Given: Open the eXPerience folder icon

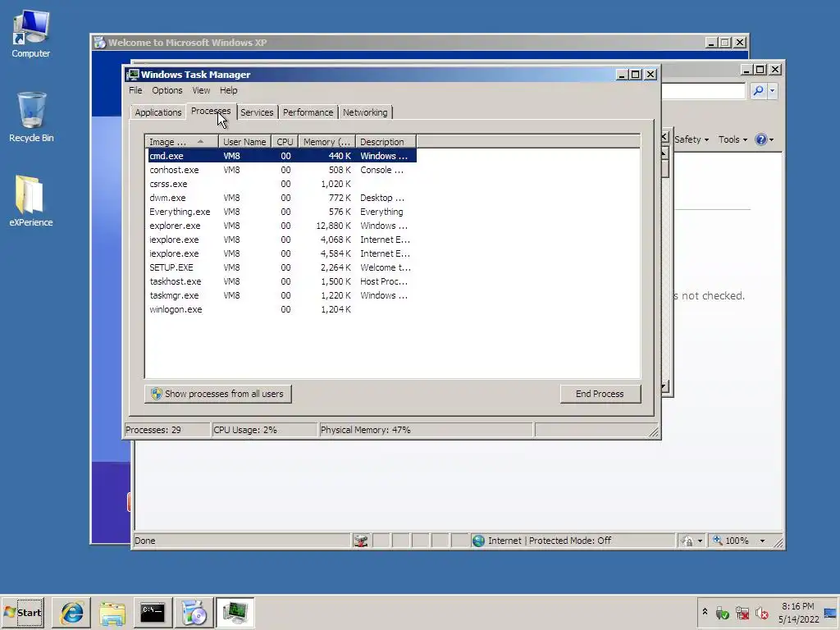Looking at the screenshot, I should 30,201.
